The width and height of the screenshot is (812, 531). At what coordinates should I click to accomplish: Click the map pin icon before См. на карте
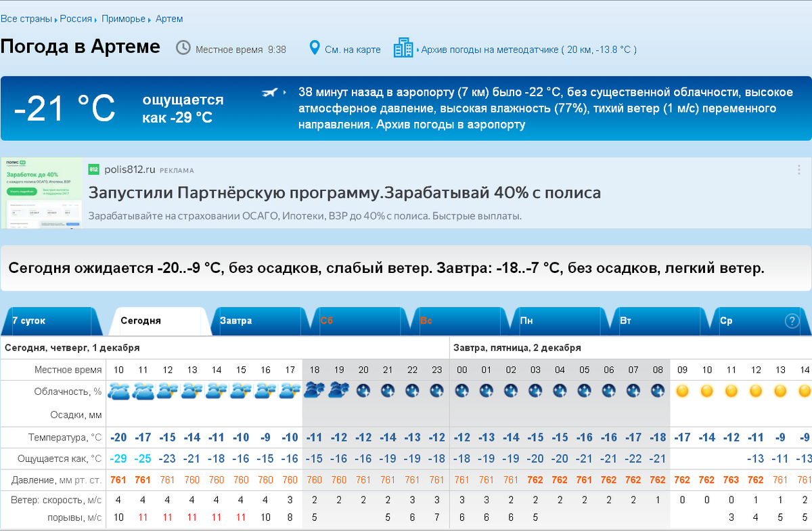coord(313,48)
